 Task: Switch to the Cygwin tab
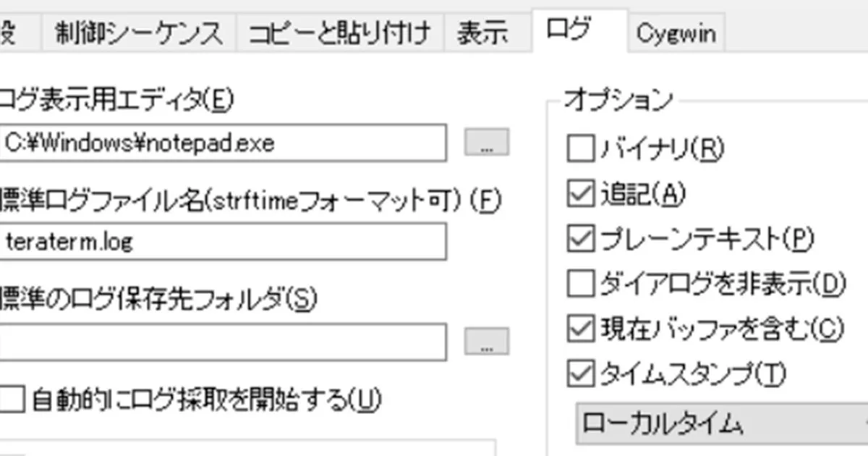pos(676,34)
